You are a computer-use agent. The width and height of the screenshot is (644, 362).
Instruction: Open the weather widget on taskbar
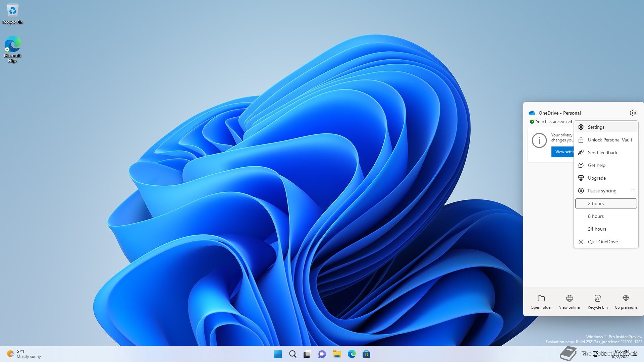pos(23,354)
